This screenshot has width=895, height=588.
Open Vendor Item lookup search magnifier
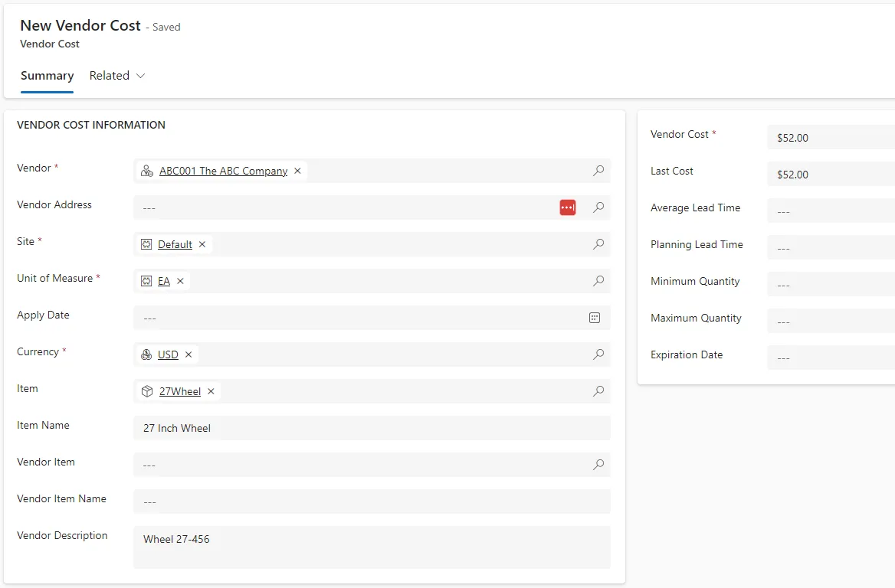point(598,465)
